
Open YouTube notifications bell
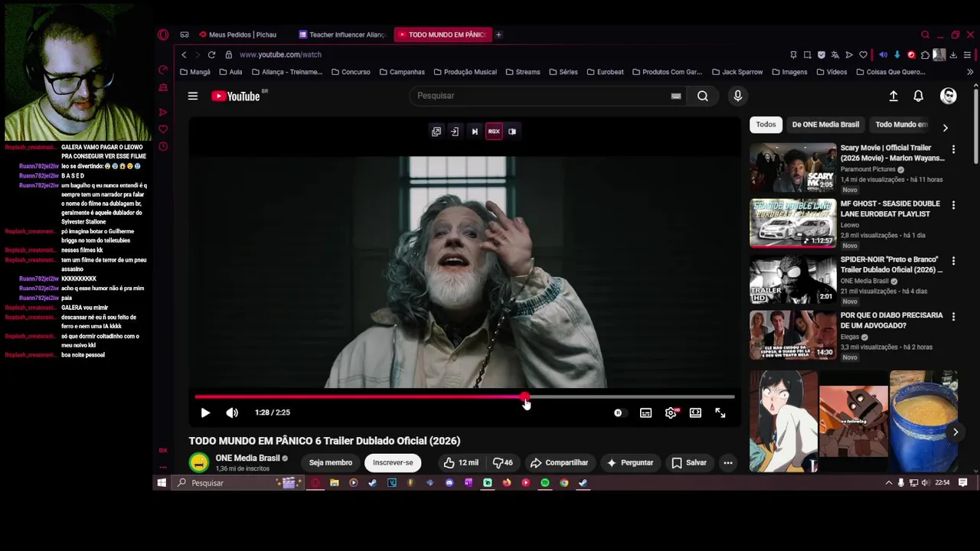918,96
